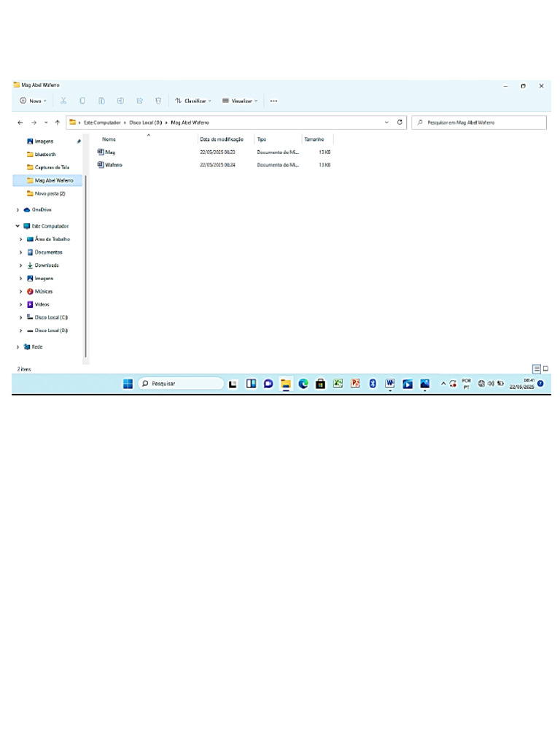This screenshot has height=747, width=560.
Task: Go back with the left arrow
Action: pos(20,123)
